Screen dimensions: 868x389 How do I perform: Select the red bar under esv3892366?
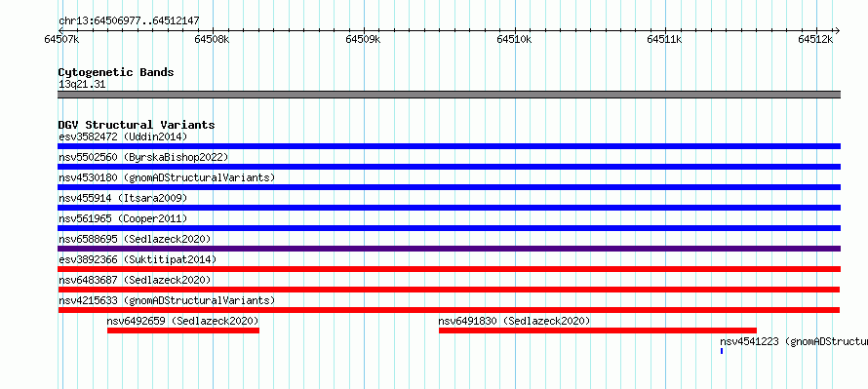[x=449, y=269]
